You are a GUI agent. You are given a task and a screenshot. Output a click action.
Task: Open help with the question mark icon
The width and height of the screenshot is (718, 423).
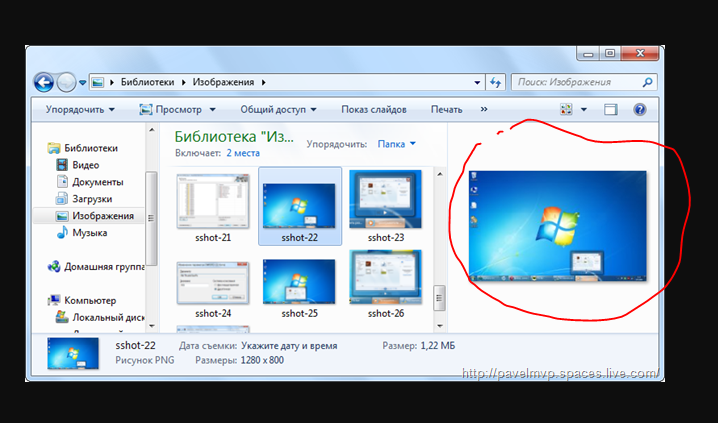click(x=640, y=109)
